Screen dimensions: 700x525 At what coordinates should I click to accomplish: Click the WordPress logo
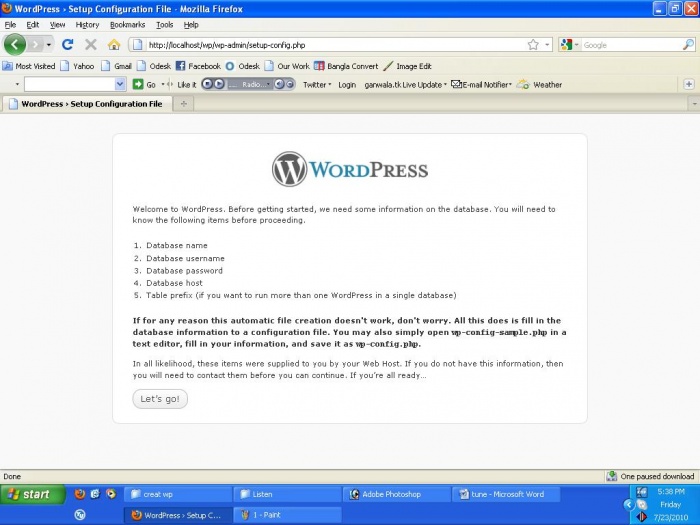tap(350, 169)
